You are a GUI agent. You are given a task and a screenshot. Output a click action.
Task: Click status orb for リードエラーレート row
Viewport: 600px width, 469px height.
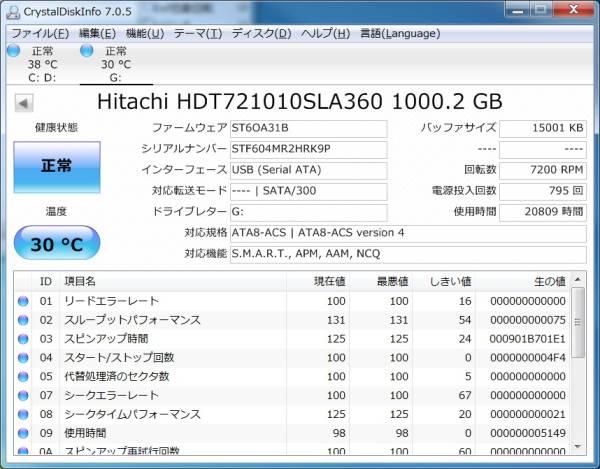click(23, 301)
